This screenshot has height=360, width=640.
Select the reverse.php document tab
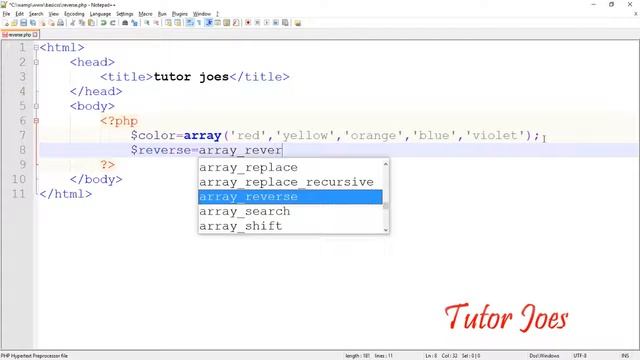tap(20, 35)
